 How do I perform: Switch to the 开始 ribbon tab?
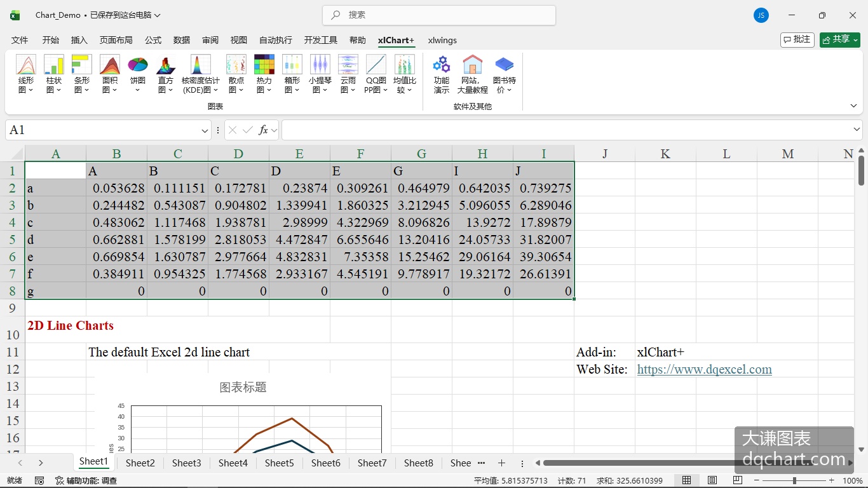[51, 40]
